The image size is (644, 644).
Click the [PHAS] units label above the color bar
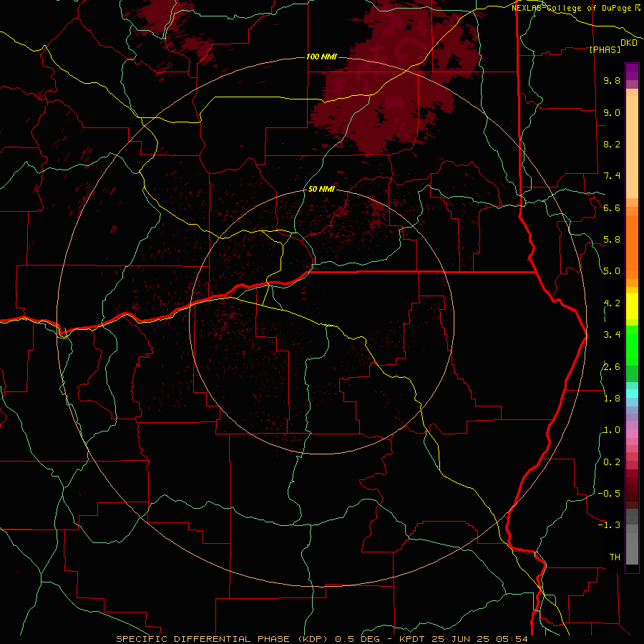(605, 49)
